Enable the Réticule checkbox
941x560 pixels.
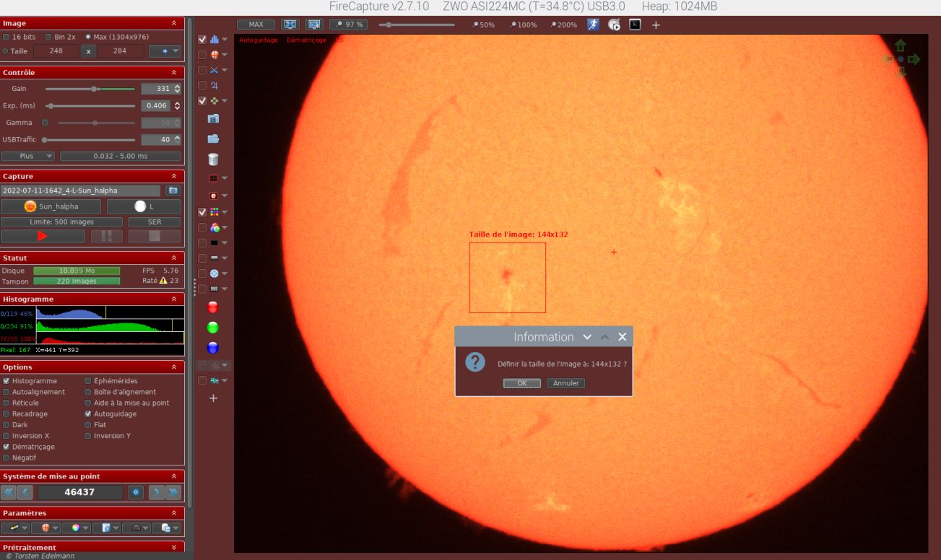(x=6, y=403)
